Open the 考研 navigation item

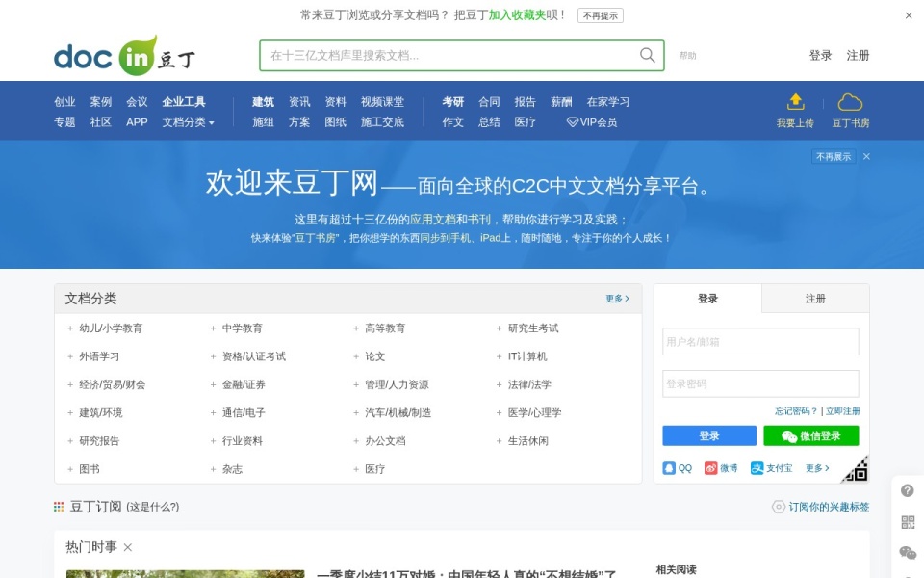point(453,102)
